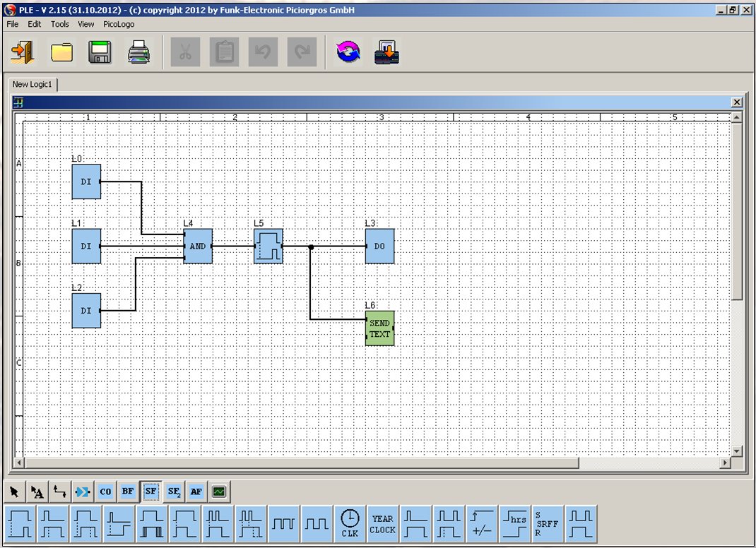Print the logic diagram with the printer icon
This screenshot has width=756, height=548.
click(139, 53)
